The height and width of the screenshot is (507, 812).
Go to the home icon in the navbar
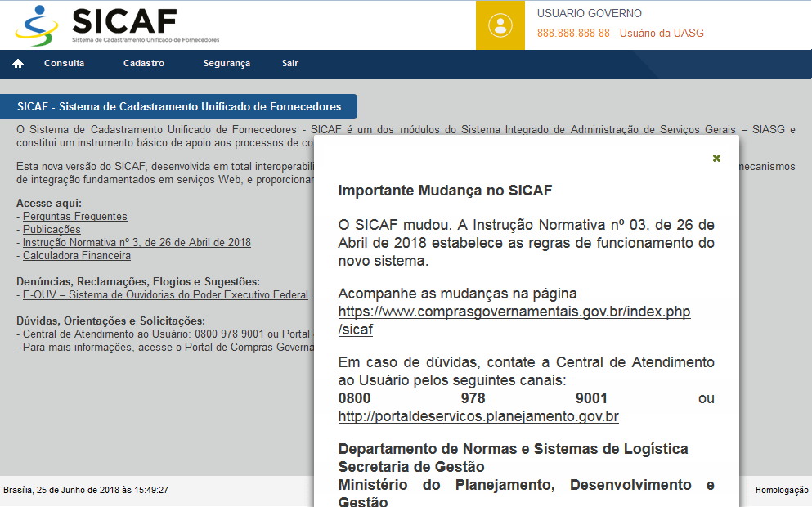[x=18, y=63]
